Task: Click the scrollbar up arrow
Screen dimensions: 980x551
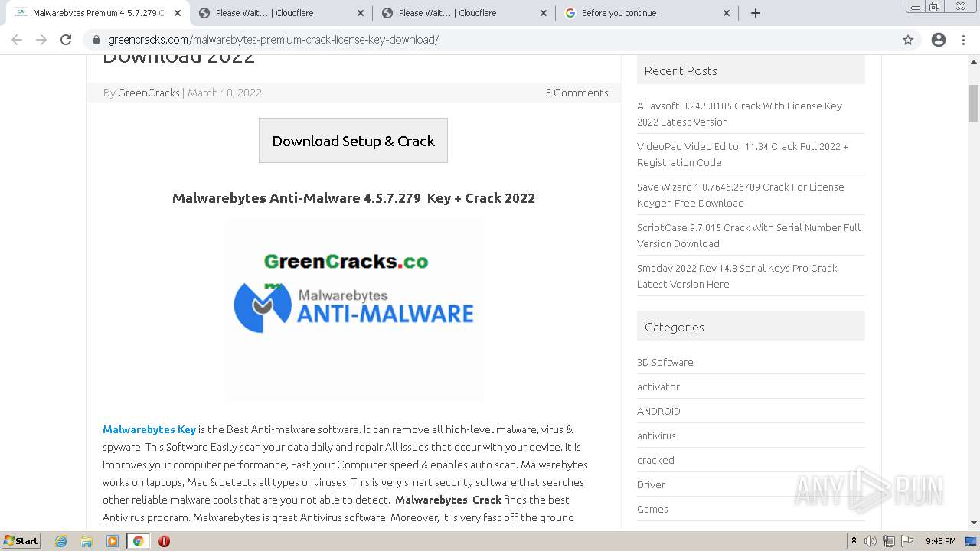Action: [x=974, y=60]
